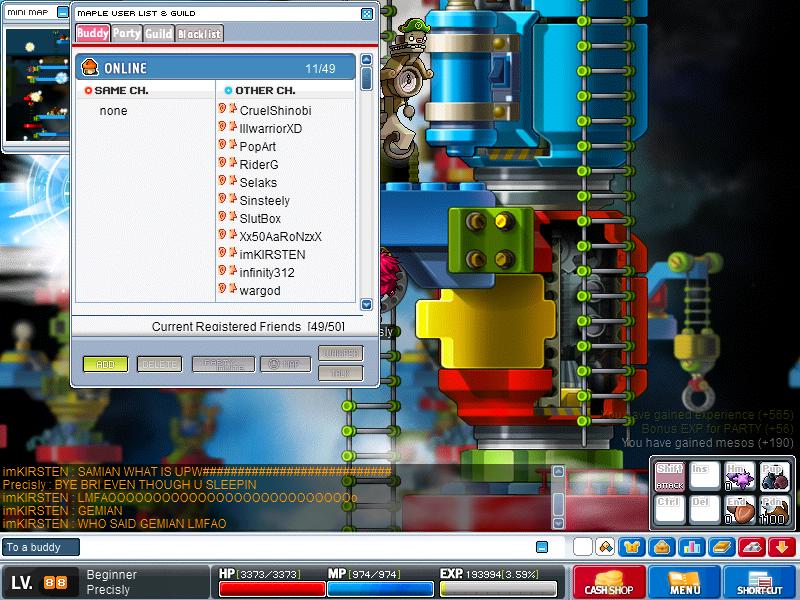Screen dimensions: 800x600
Task: Open the character stats bar-chart icon
Action: [692, 547]
